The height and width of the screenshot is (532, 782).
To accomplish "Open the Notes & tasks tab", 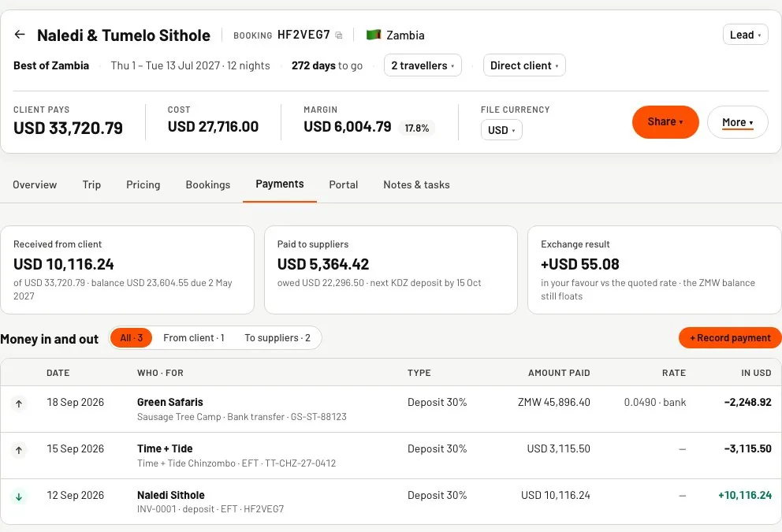I will pyautogui.click(x=416, y=184).
